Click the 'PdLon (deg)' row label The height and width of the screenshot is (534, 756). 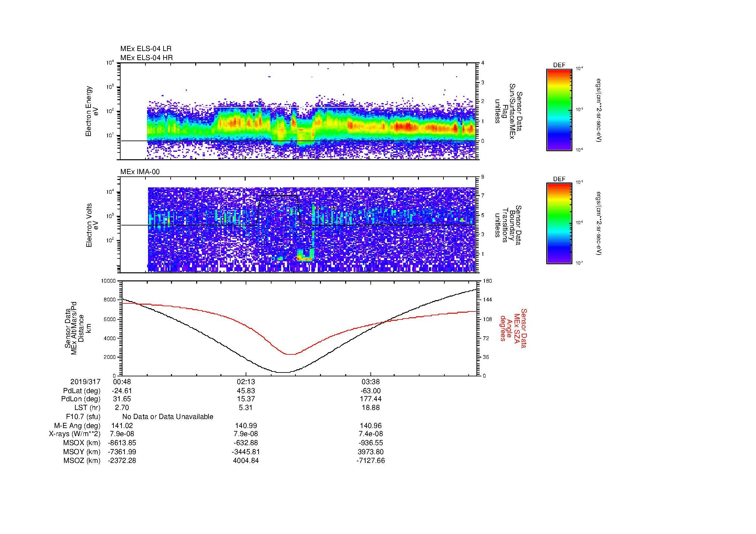(x=81, y=399)
